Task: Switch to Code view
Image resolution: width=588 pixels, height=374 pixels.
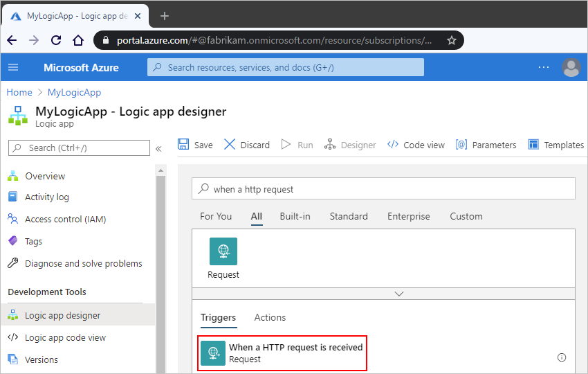Action: coord(416,145)
